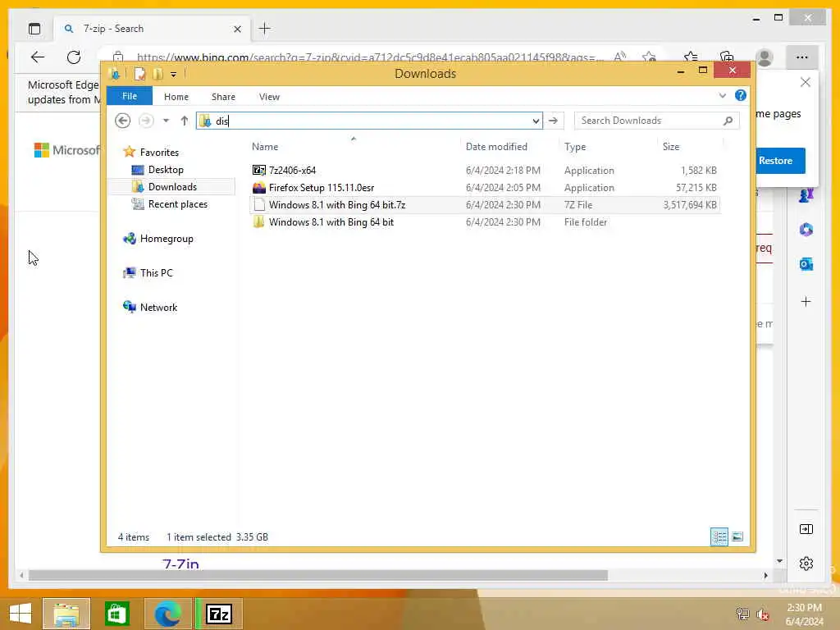The height and width of the screenshot is (630, 840).
Task: Click the search magnifier icon in Explorer
Action: (728, 121)
